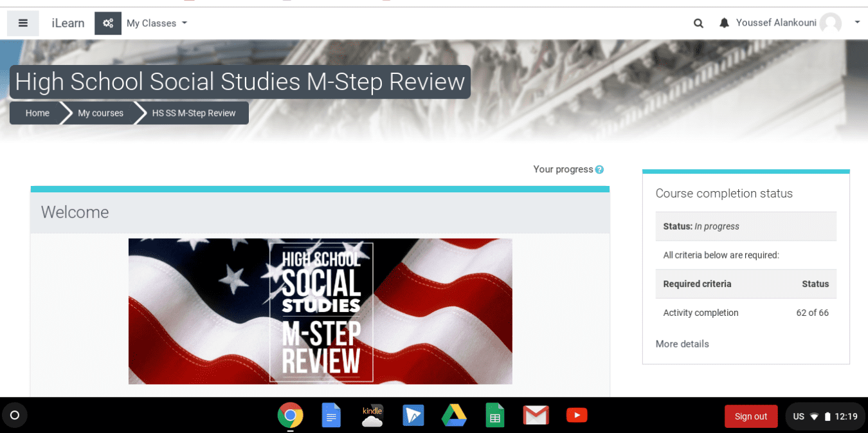Click the red Sign out button
The image size is (868, 433).
(x=751, y=416)
